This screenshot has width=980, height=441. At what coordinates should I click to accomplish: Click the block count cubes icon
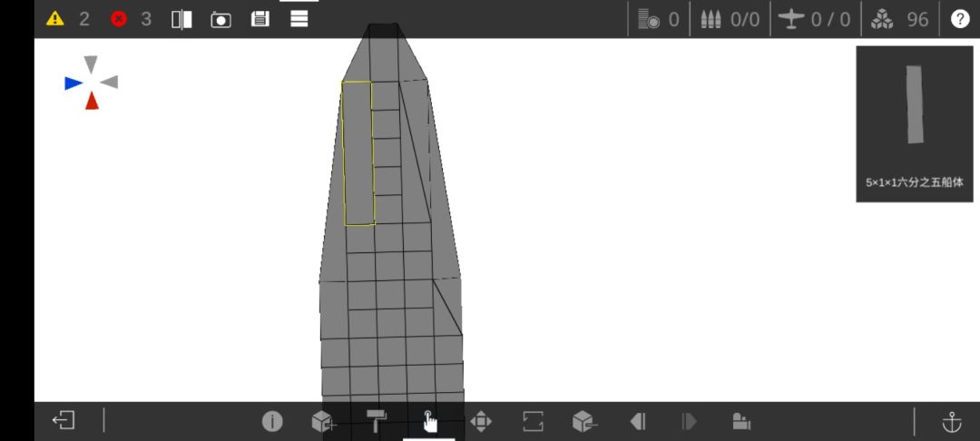[x=882, y=19]
